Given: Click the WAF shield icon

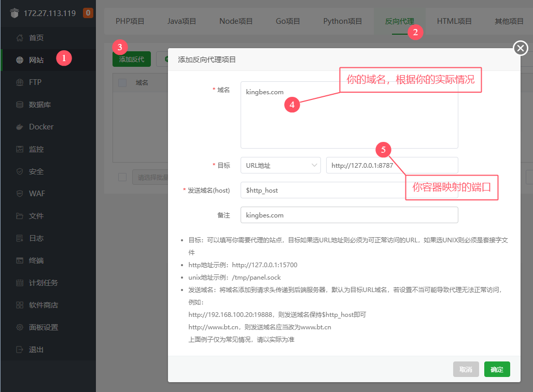Looking at the screenshot, I should click(x=20, y=194).
